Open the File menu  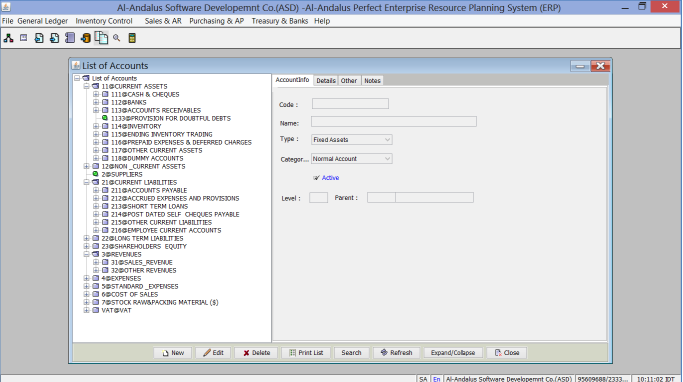(x=7, y=21)
